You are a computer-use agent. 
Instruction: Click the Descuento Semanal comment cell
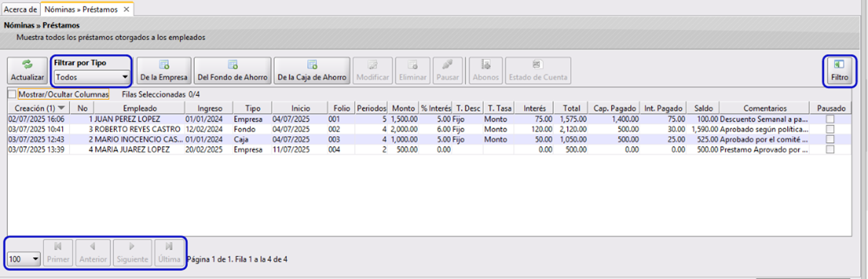(765, 119)
